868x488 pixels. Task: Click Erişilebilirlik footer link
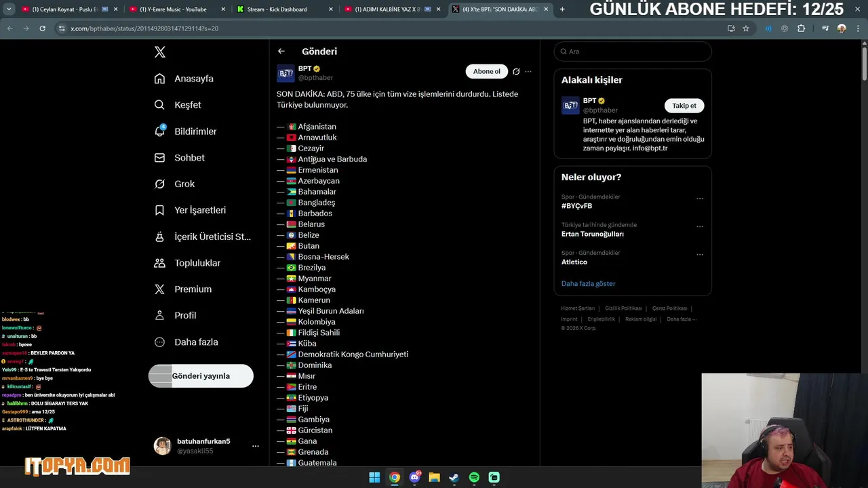[601, 319]
